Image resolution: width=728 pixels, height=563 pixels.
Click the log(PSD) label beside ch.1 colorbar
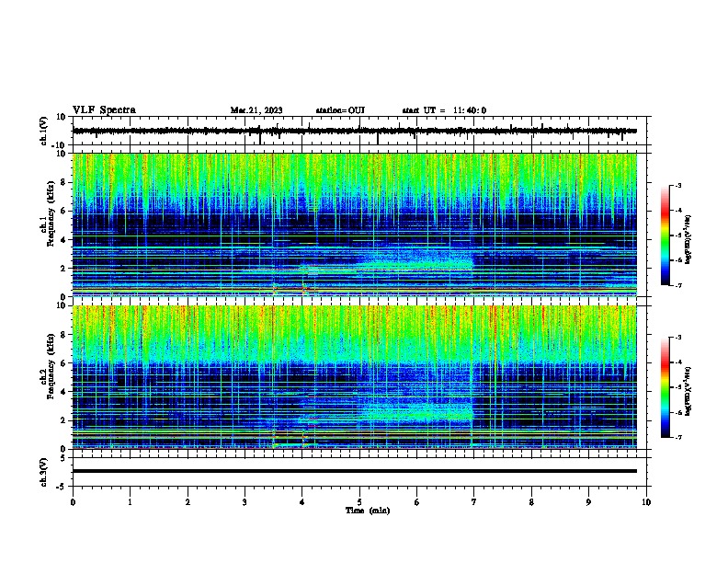(688, 240)
